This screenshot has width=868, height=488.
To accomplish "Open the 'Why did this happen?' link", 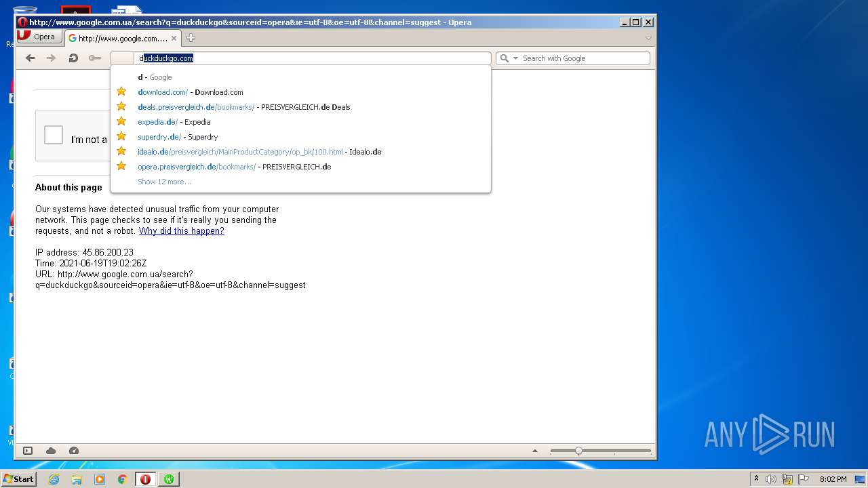I will pyautogui.click(x=181, y=231).
